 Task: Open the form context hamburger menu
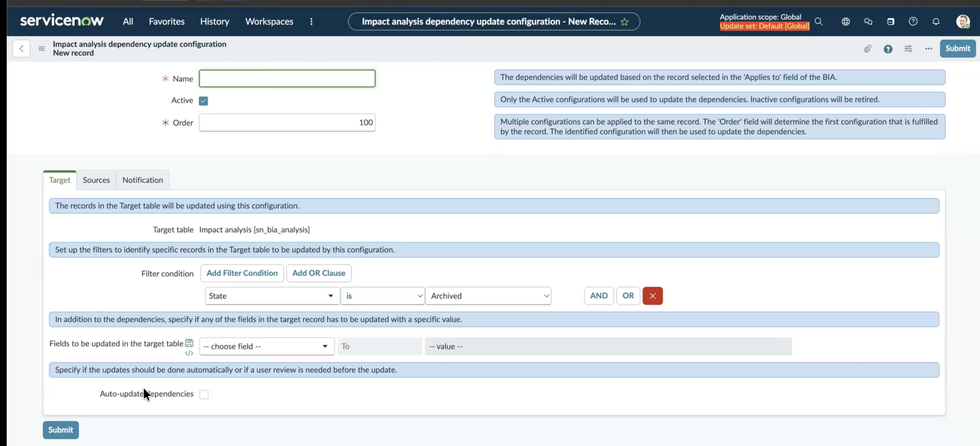point(41,49)
